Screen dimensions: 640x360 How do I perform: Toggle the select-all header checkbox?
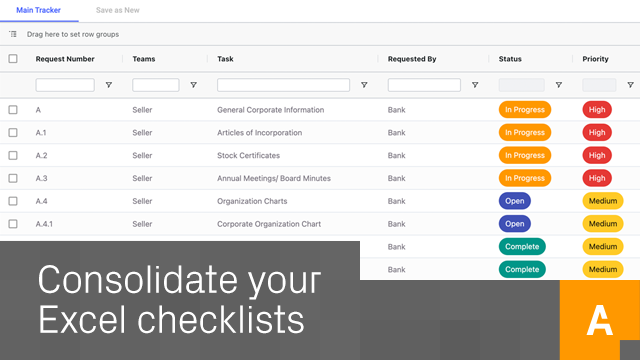(13, 59)
